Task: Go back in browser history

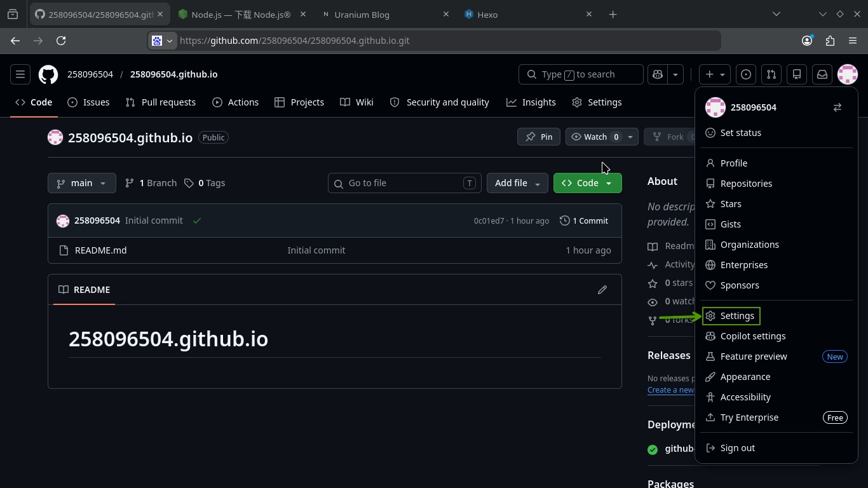Action: tap(15, 41)
